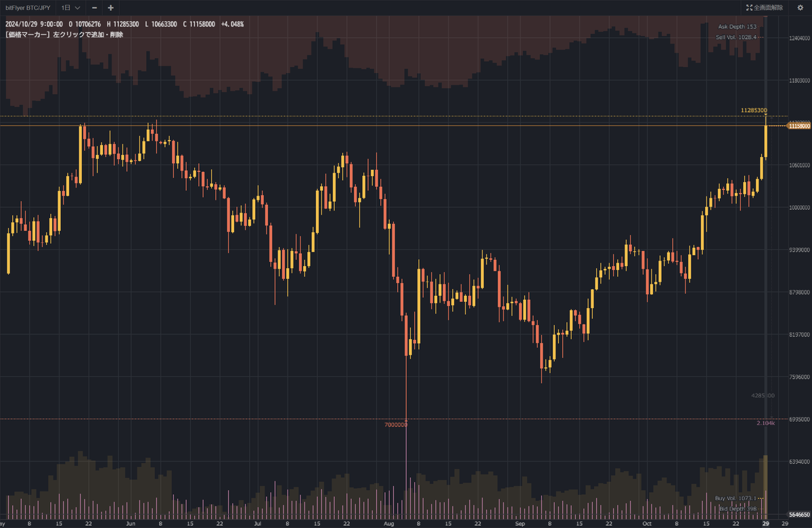Screen dimensions: 812x528
Task: Click the zoom-out minus icon
Action: click(95, 8)
